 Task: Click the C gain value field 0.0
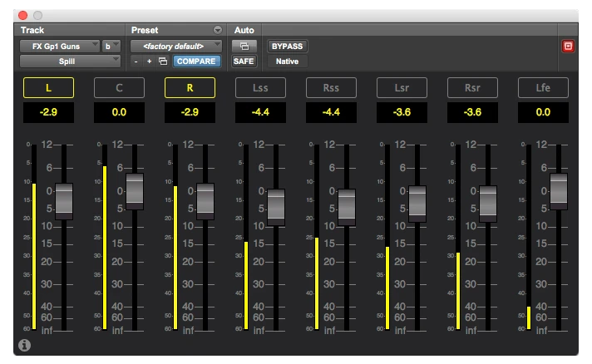[119, 112]
